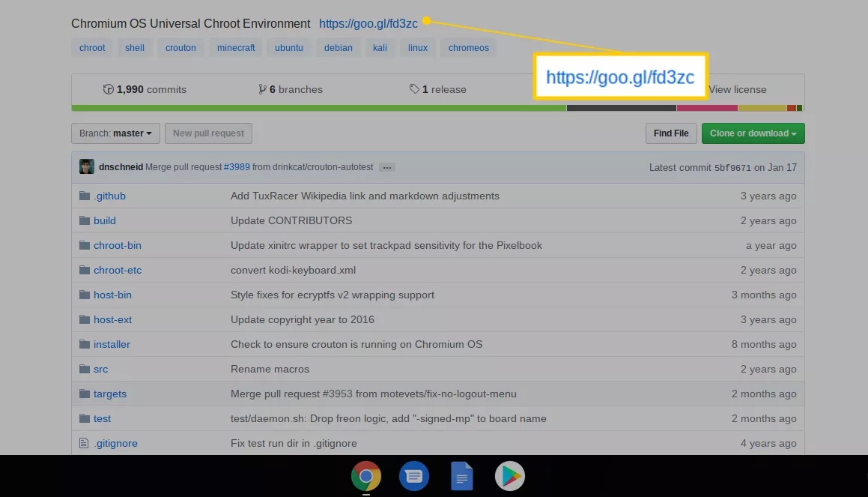Open the Google Docs shelf icon
The height and width of the screenshot is (497, 868).
pos(461,476)
